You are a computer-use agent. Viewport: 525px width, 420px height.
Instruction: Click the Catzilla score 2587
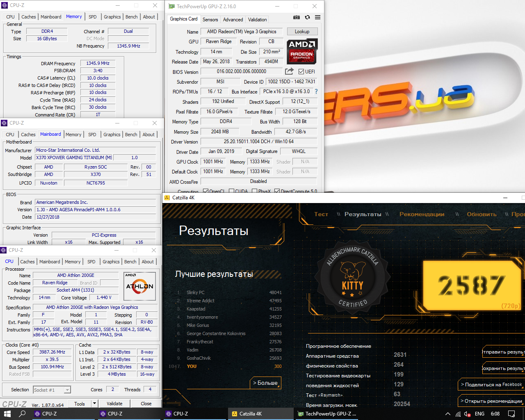(x=472, y=285)
